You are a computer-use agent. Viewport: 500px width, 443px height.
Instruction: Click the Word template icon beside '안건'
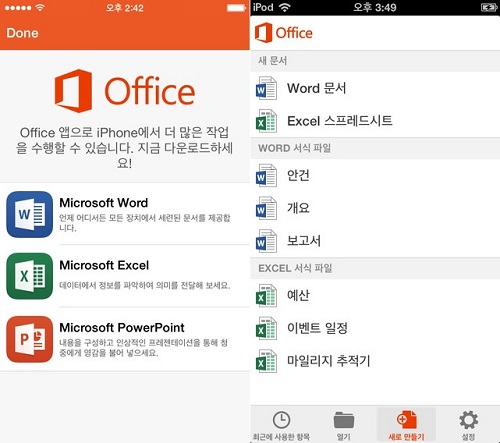tap(266, 175)
